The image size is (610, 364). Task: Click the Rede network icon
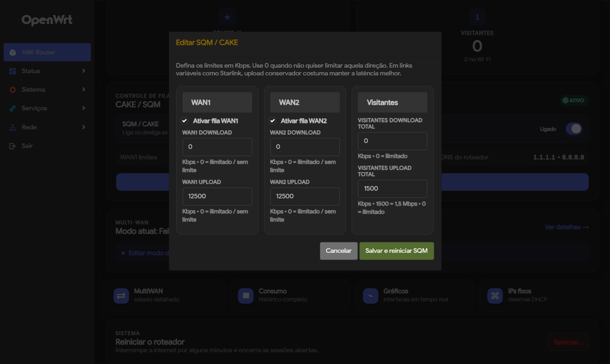(13, 128)
